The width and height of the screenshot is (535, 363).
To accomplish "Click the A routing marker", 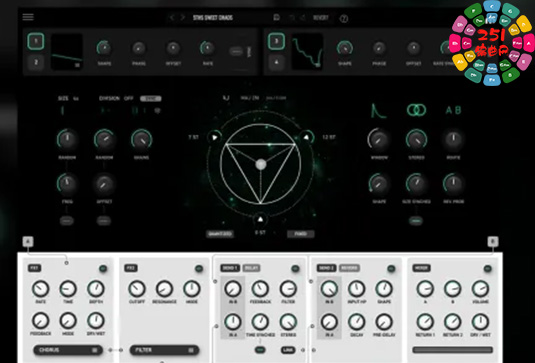I will tap(28, 242).
